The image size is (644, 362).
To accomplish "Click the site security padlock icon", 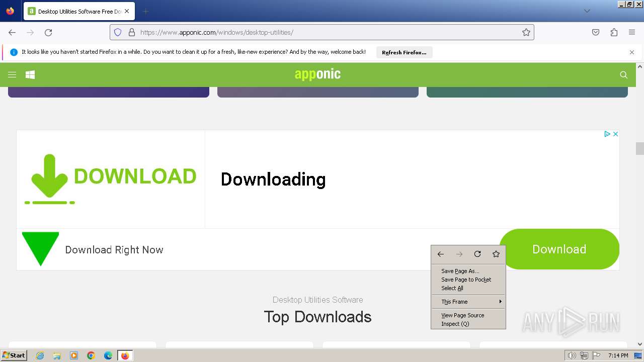I will pyautogui.click(x=132, y=32).
